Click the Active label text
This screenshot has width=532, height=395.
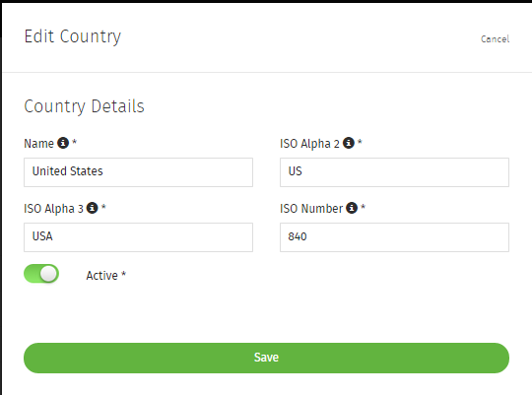(101, 276)
